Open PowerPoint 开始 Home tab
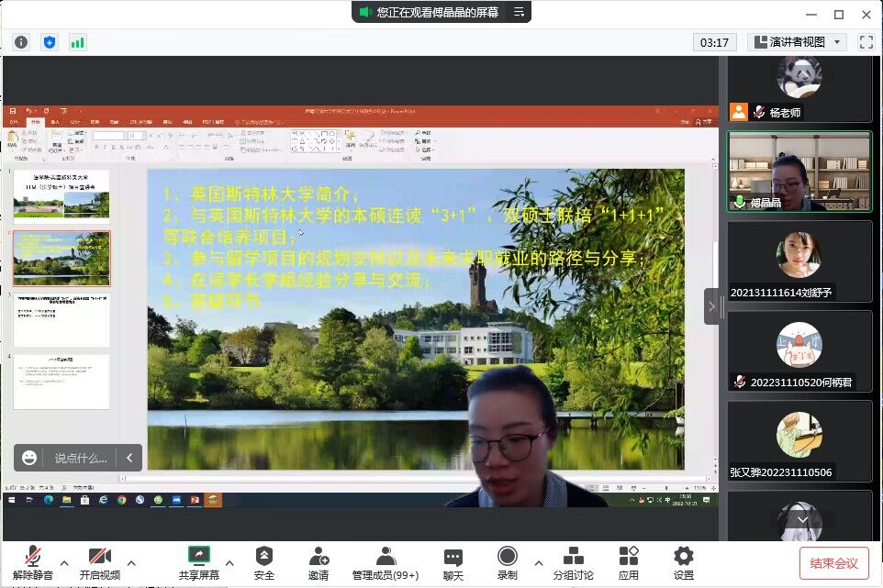Viewport: 883px width, 588px height. click(36, 121)
